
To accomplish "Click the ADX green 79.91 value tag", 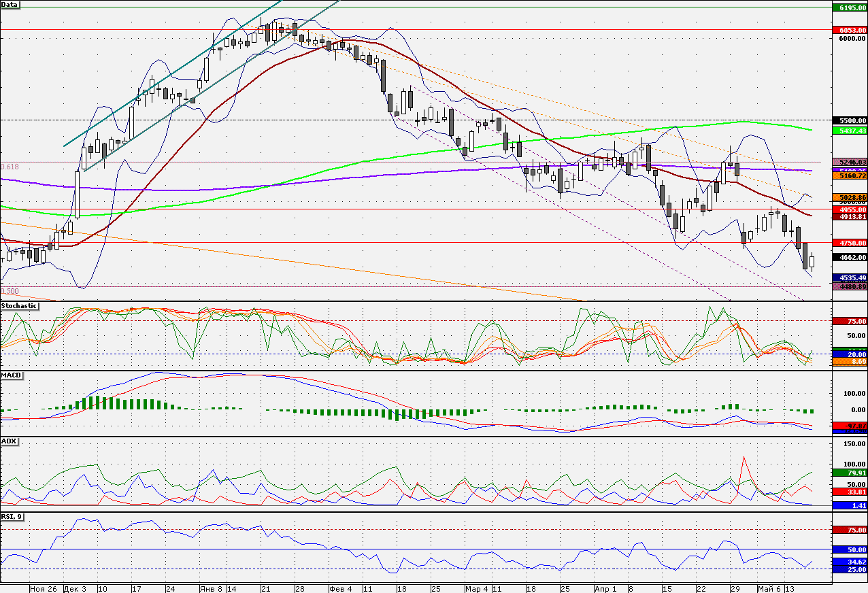I will click(x=850, y=473).
